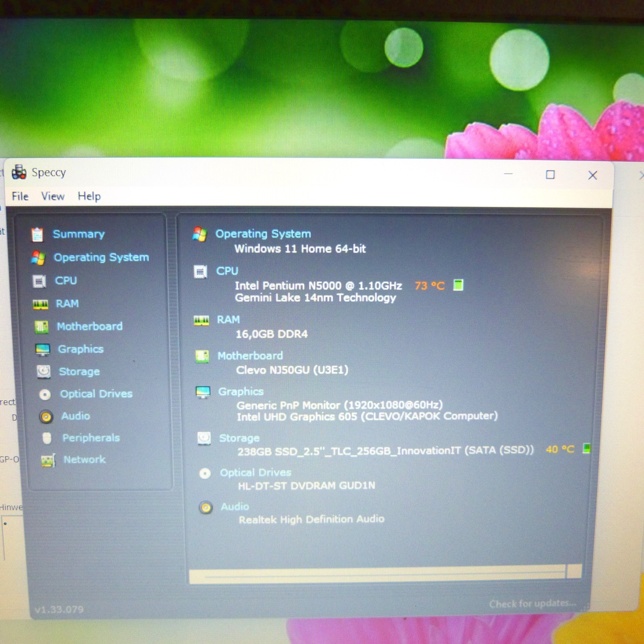Image resolution: width=644 pixels, height=644 pixels.
Task: Open the Storage heading link in summary
Action: click(x=239, y=438)
